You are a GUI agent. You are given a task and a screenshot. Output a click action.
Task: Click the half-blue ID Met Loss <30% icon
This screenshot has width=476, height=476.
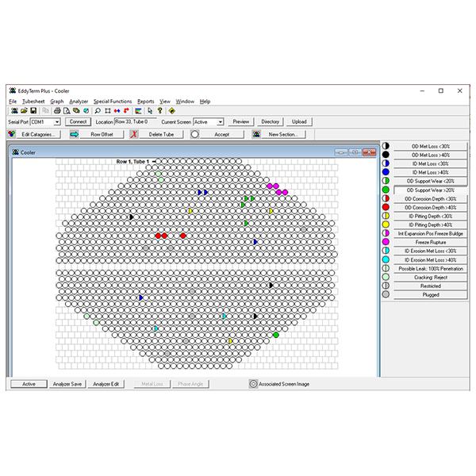pyautogui.click(x=386, y=163)
